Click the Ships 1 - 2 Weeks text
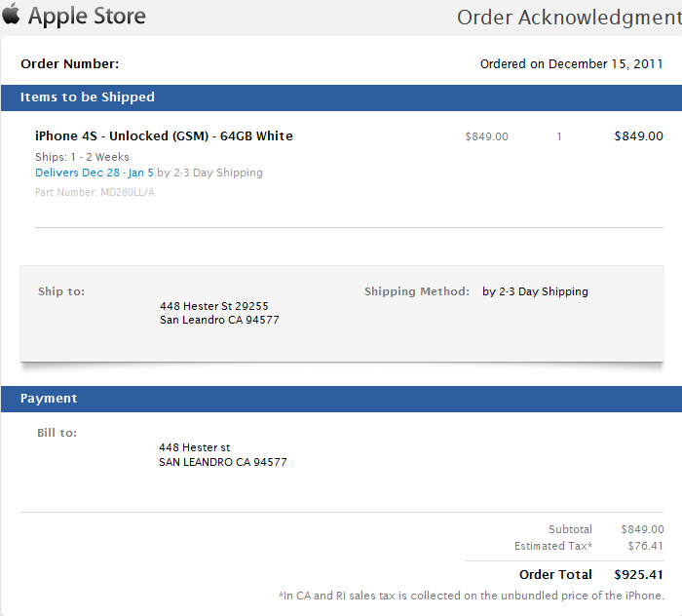Image resolution: width=682 pixels, height=616 pixels. point(82,157)
